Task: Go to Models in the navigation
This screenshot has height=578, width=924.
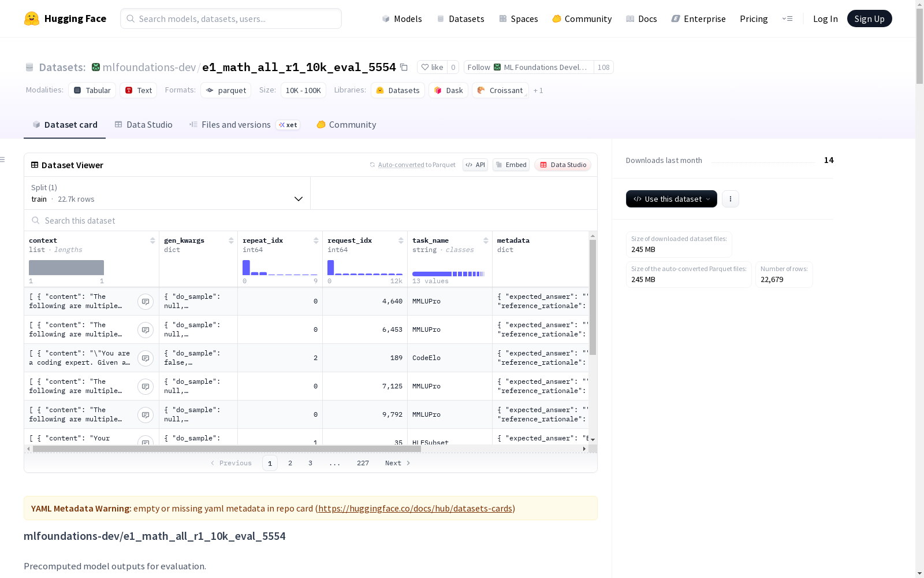Action: coord(402,18)
